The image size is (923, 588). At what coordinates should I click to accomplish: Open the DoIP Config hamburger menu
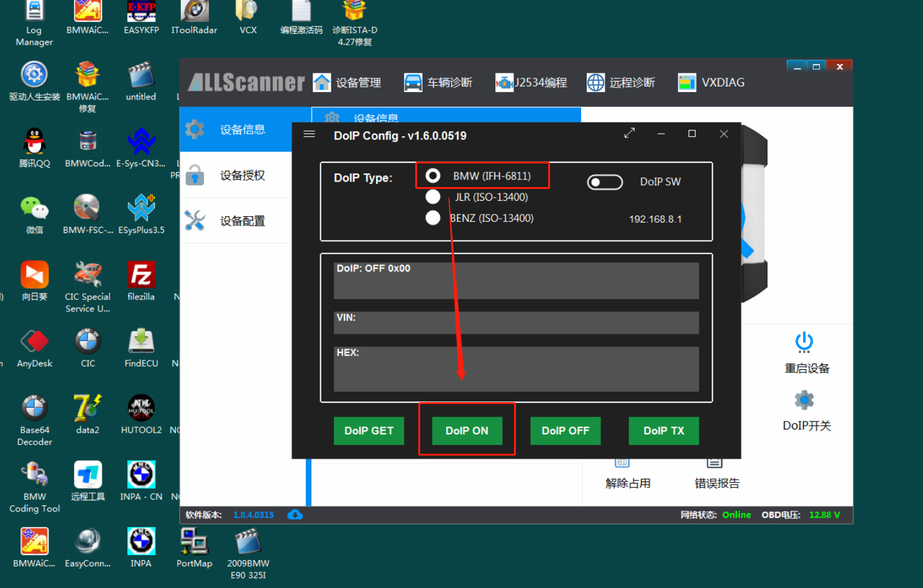click(309, 134)
